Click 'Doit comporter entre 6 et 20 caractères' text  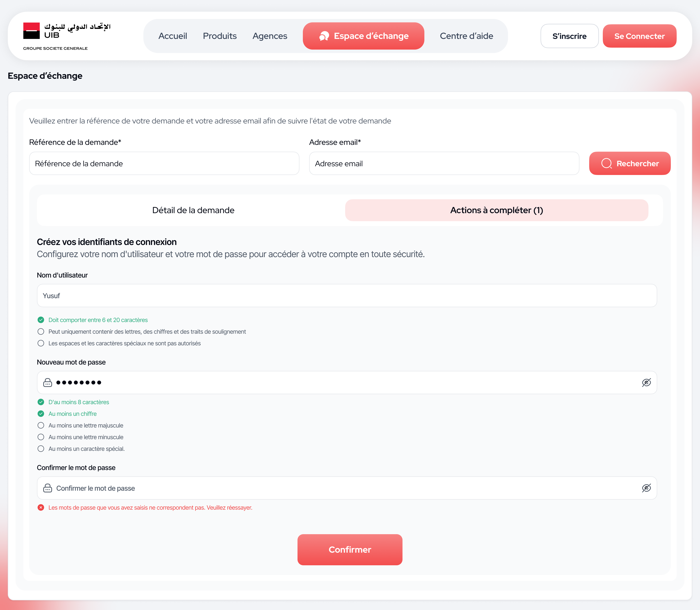pyautogui.click(x=98, y=320)
